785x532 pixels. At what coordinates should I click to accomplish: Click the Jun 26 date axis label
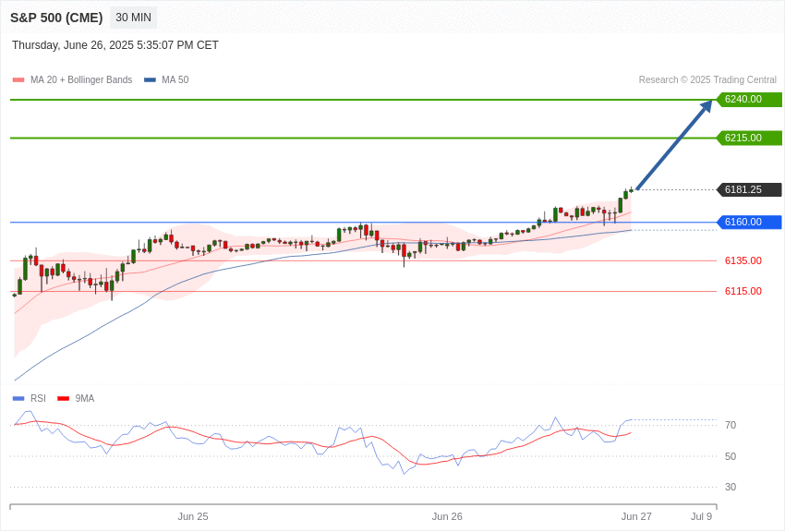click(447, 516)
